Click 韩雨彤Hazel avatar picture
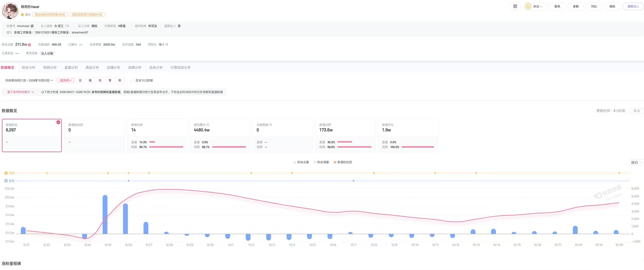This screenshot has height=270, width=644. pyautogui.click(x=10, y=11)
